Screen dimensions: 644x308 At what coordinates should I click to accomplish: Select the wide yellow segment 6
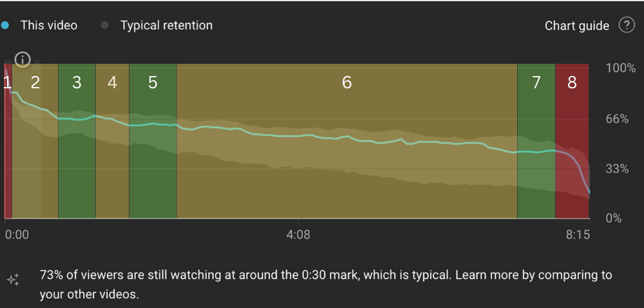pos(347,141)
